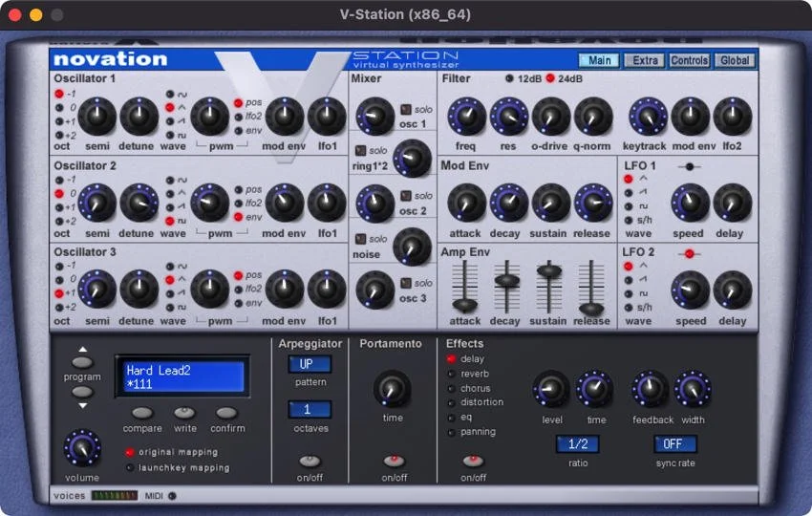This screenshot has height=516, width=812.
Task: Click the Filter keytrack knob
Action: (x=648, y=117)
